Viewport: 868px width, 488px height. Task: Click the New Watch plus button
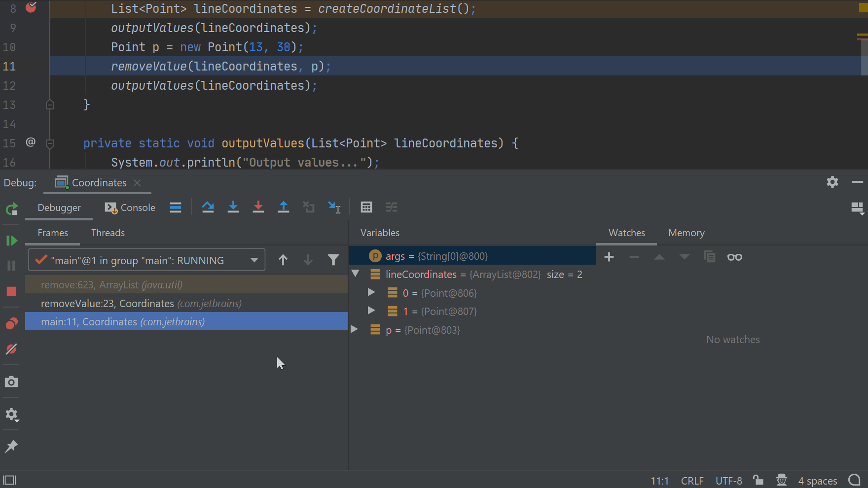click(609, 257)
